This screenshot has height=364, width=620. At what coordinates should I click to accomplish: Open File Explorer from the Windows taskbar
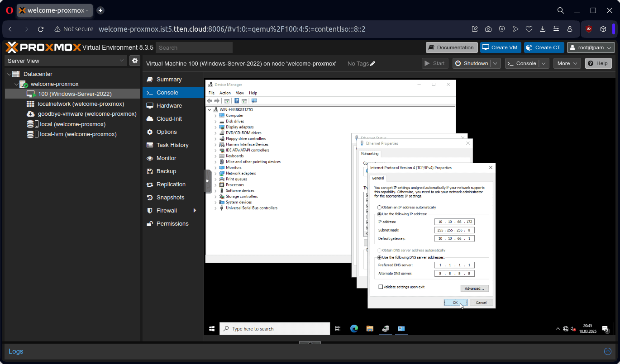(x=369, y=329)
